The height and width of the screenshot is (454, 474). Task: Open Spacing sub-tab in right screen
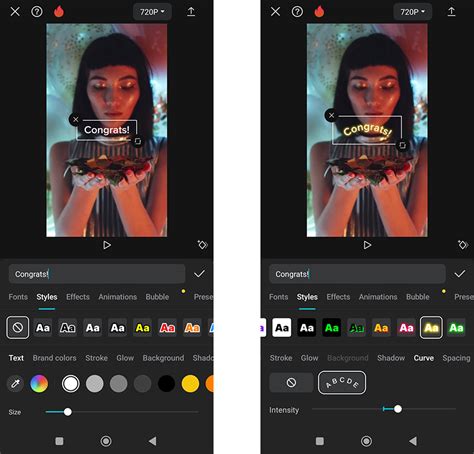tap(456, 358)
